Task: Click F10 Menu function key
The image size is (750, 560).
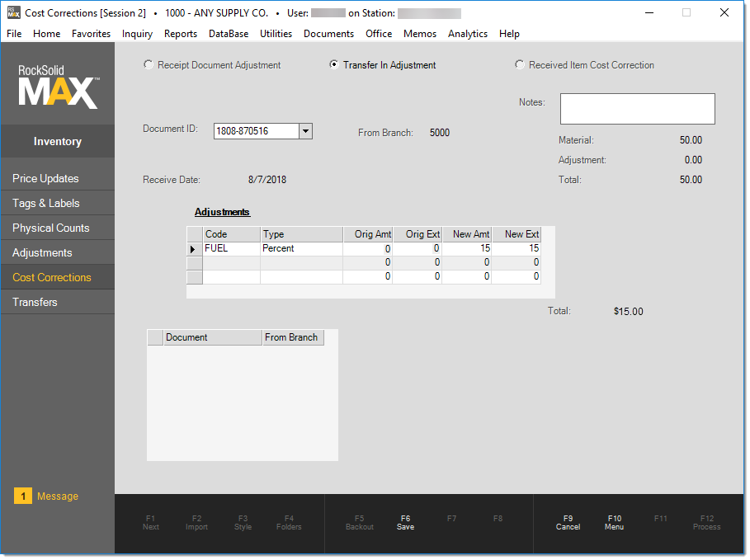Action: (614, 523)
